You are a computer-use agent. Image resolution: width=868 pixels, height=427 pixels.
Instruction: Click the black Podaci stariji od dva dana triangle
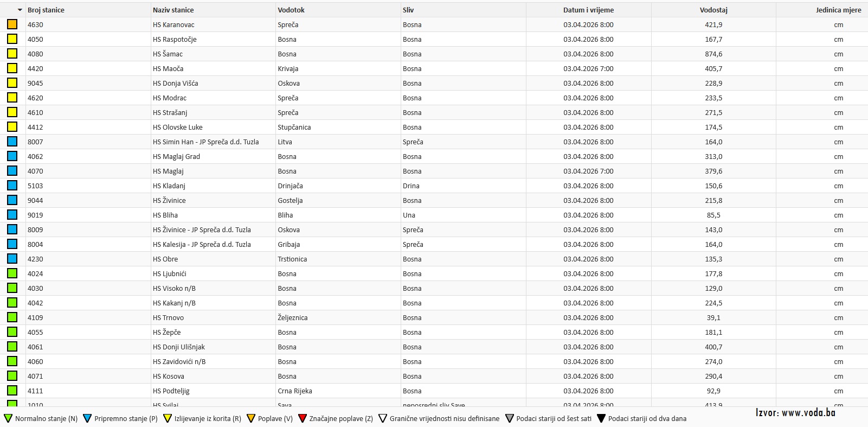[x=601, y=418]
